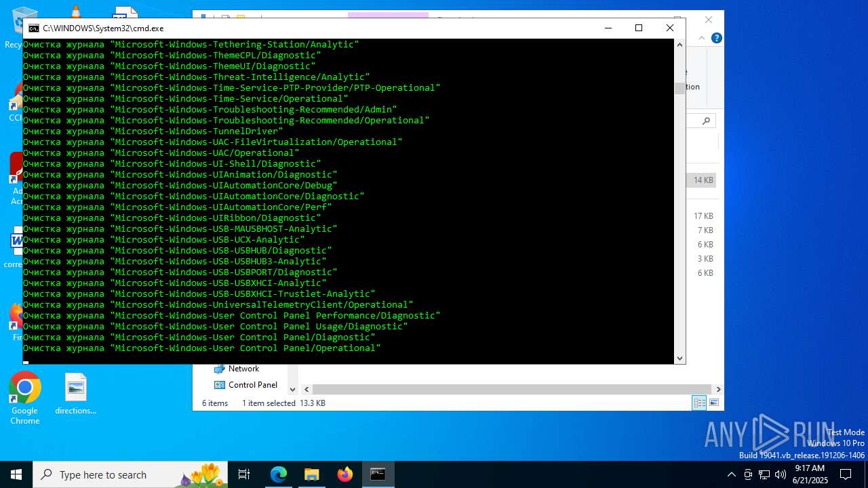Launch Microsoft Edge from taskbar

(x=279, y=474)
